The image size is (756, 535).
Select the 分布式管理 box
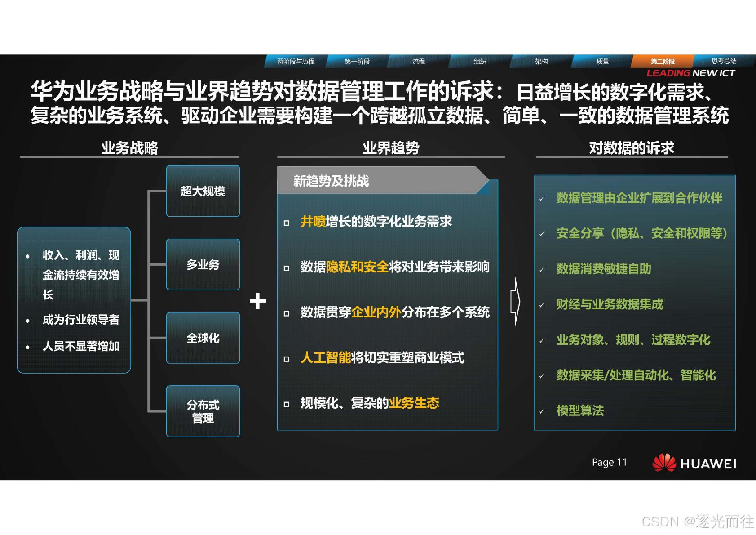pos(203,411)
